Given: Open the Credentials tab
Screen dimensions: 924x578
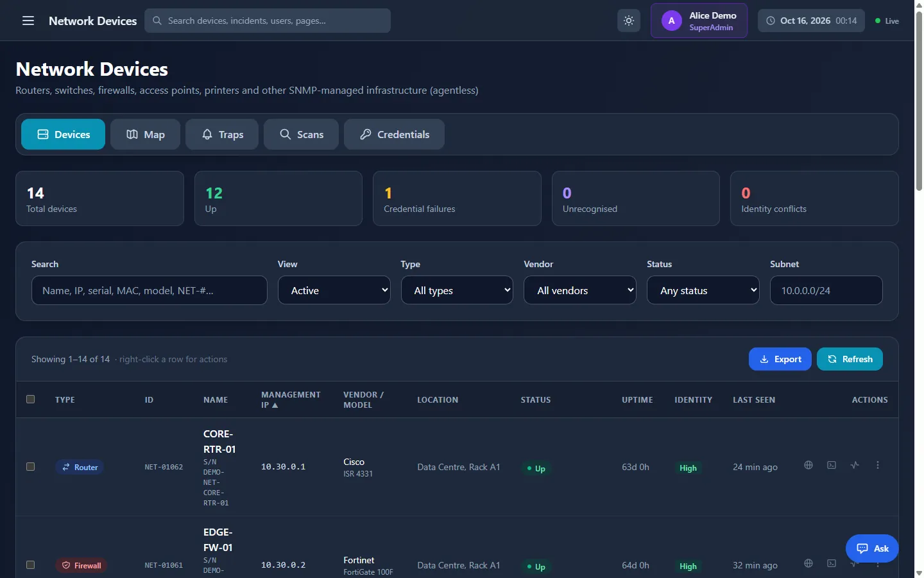Looking at the screenshot, I should pos(394,134).
